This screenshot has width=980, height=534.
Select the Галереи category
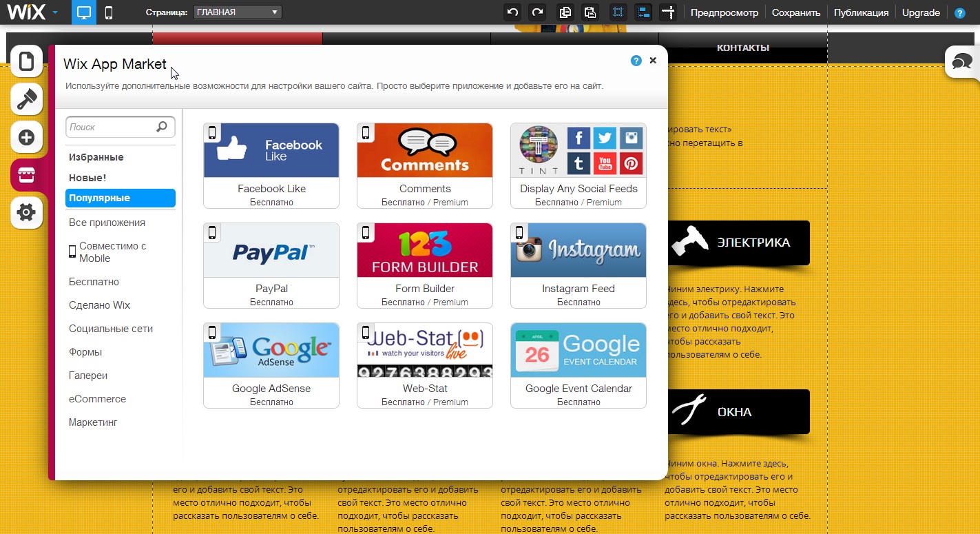click(88, 376)
